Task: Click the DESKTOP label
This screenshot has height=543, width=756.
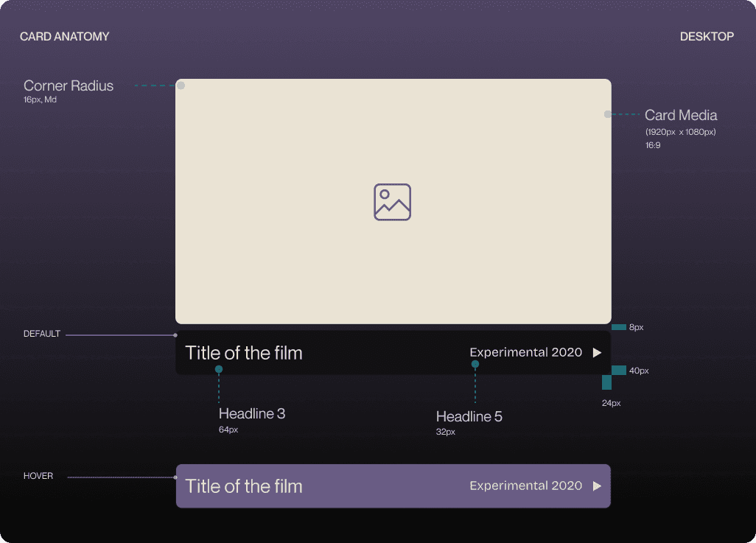Action: click(x=707, y=37)
